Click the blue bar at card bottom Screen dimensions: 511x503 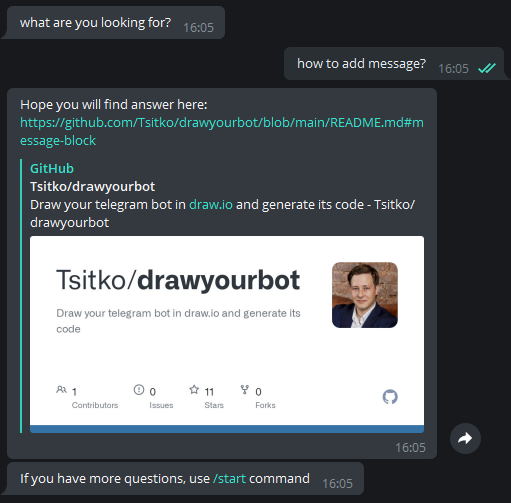(227, 429)
